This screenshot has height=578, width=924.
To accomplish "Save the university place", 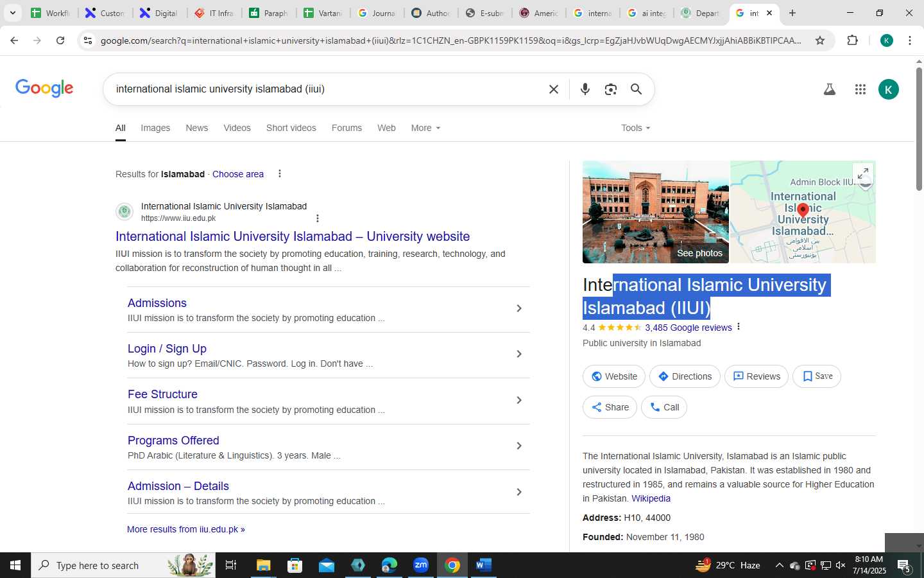I will click(817, 376).
